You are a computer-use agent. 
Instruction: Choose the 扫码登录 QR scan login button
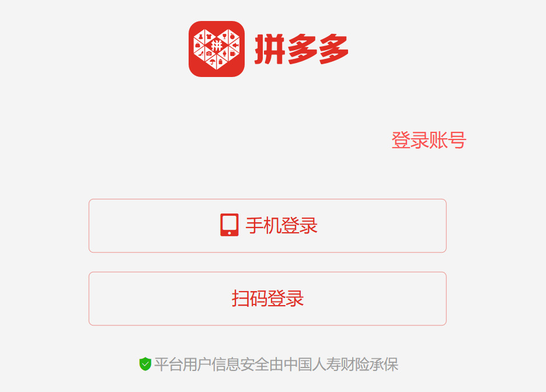[x=267, y=299]
